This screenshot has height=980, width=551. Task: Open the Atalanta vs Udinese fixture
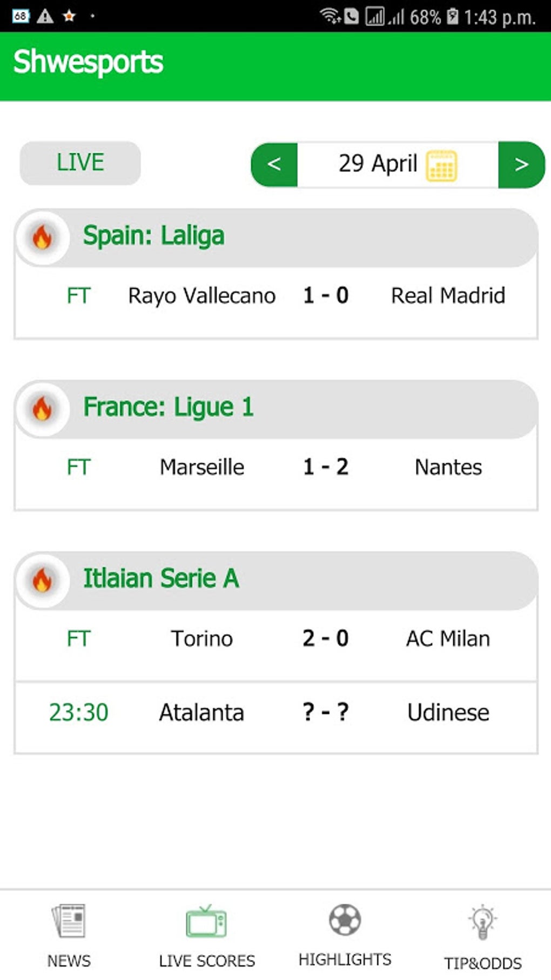point(275,713)
